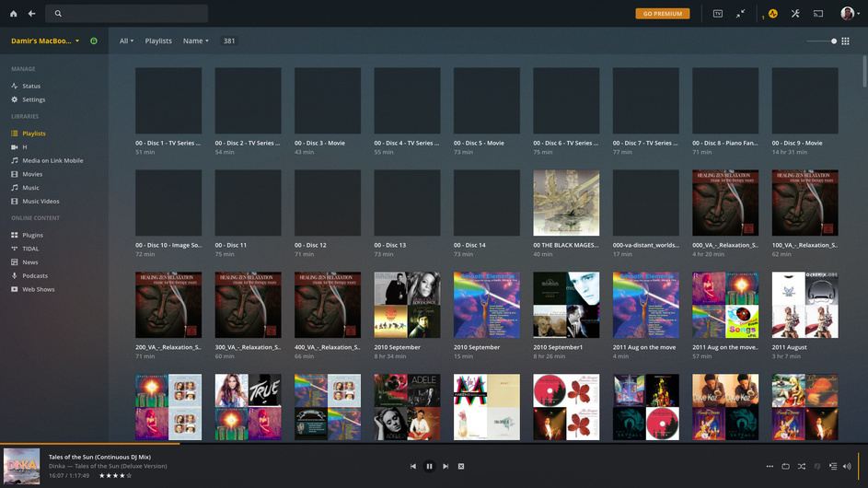
Task: Click the green secure connection badge
Action: tap(94, 41)
